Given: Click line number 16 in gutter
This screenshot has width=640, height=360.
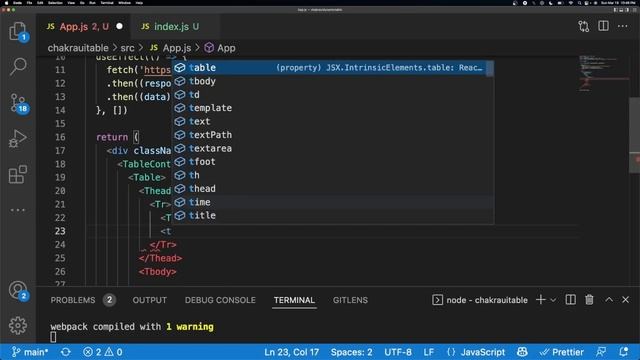Looking at the screenshot, I should (x=60, y=137).
